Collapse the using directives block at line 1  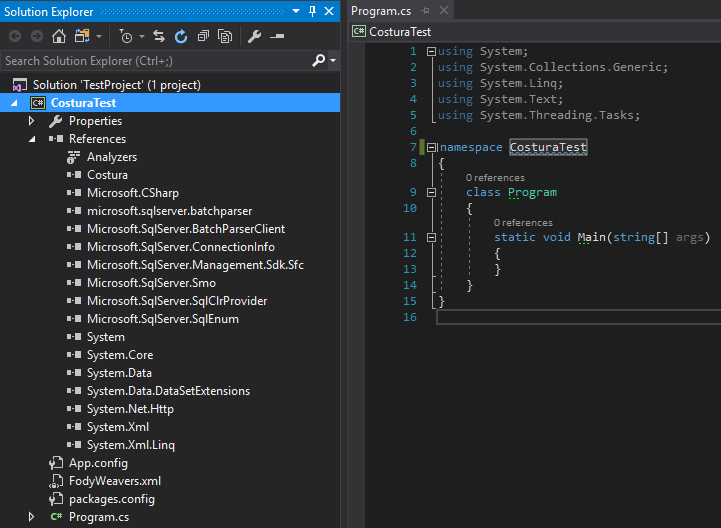431,52
